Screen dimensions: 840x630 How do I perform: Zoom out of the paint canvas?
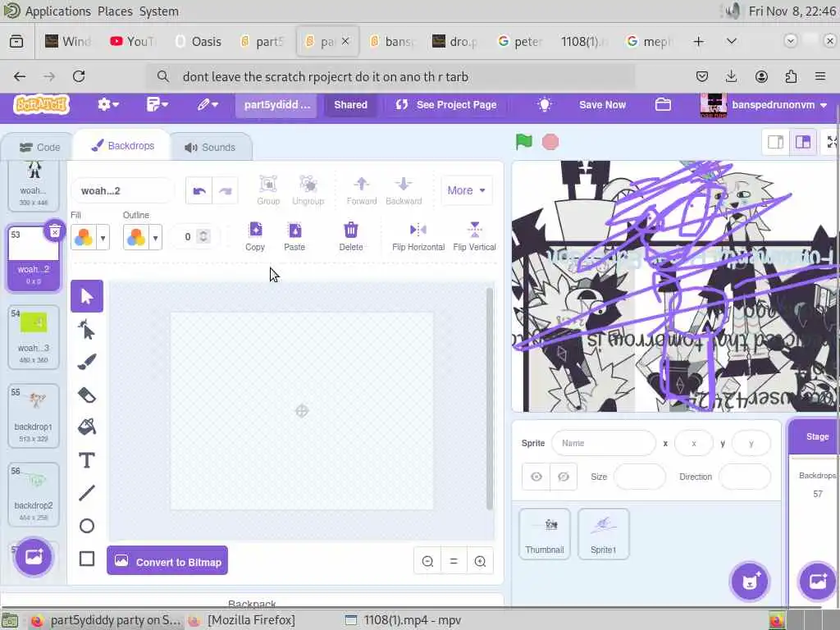427,561
